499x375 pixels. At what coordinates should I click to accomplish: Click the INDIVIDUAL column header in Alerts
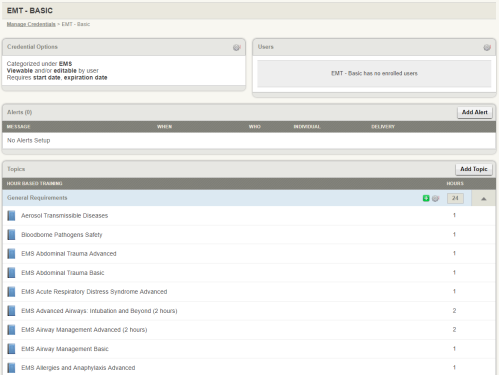click(307, 127)
